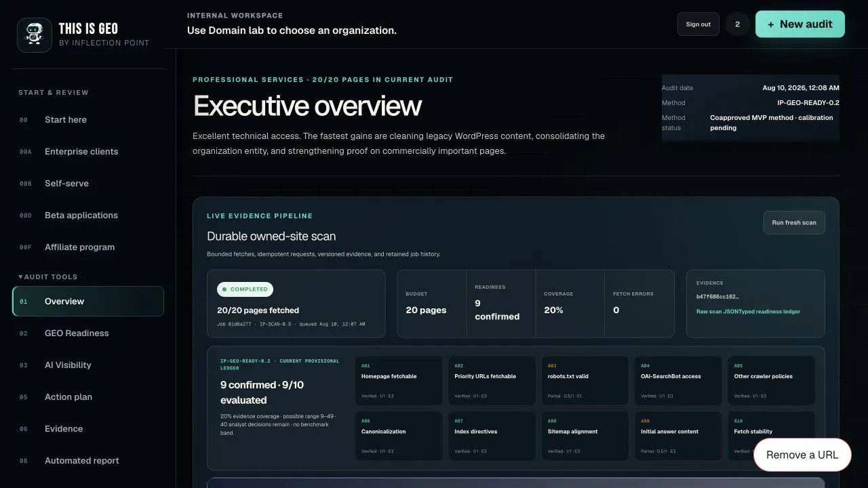Open A07 Index directives card
Image resolution: width=868 pixels, height=488 pixels.
(x=492, y=436)
